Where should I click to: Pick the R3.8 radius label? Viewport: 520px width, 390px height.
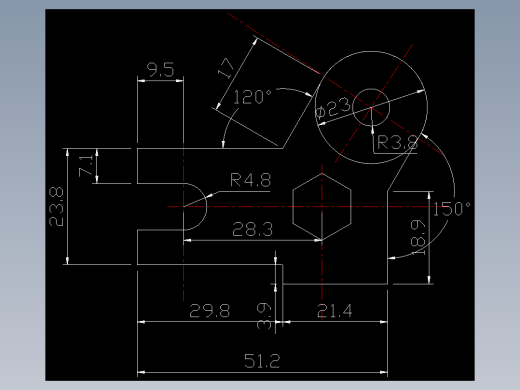(397, 143)
